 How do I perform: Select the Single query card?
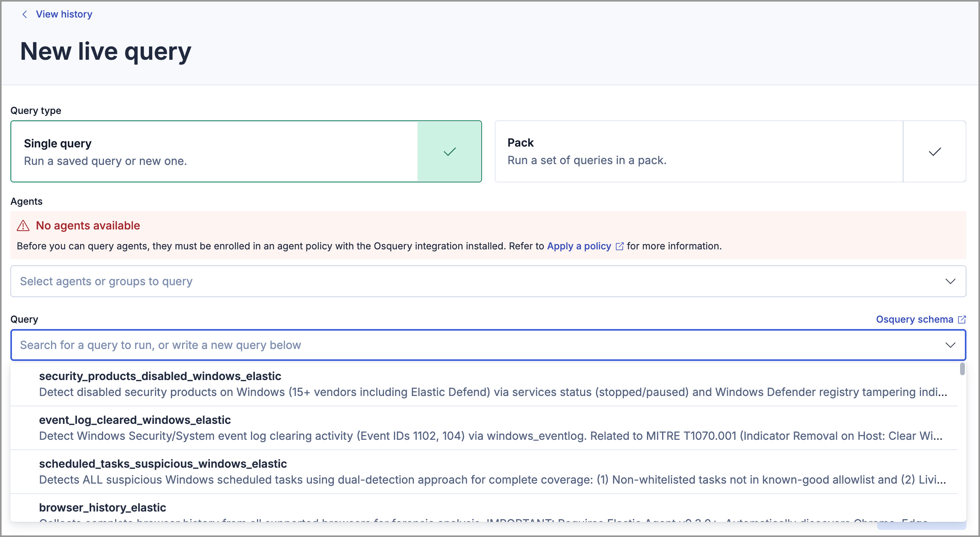(214, 151)
